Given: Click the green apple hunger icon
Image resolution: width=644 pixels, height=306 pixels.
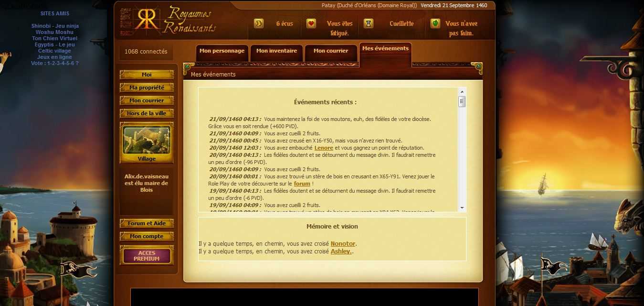Looking at the screenshot, I should 435,23.
